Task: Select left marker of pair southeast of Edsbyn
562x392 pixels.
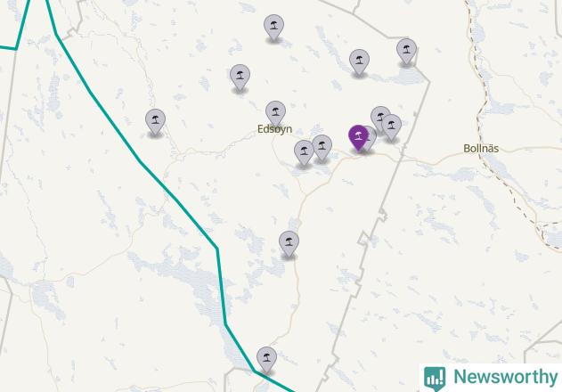Action: (304, 152)
